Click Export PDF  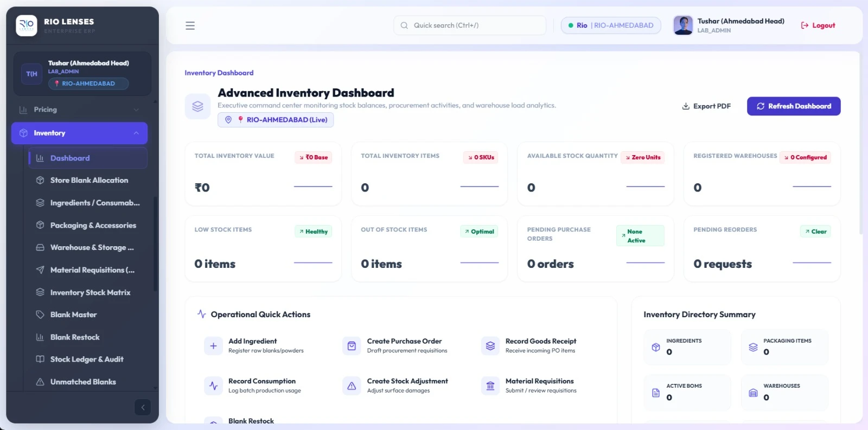(x=706, y=106)
